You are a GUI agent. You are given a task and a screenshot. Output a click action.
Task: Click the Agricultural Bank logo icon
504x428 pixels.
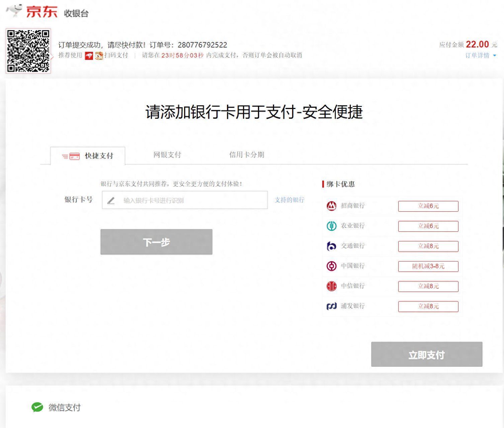coord(331,226)
